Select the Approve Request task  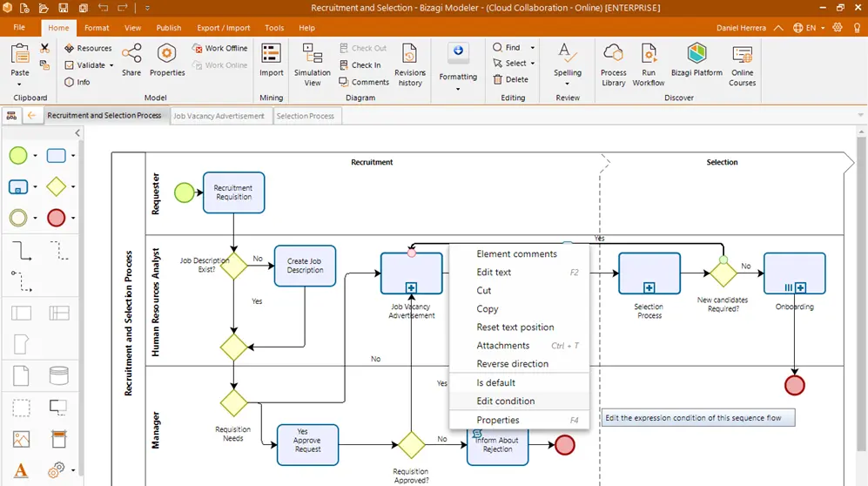click(x=308, y=444)
